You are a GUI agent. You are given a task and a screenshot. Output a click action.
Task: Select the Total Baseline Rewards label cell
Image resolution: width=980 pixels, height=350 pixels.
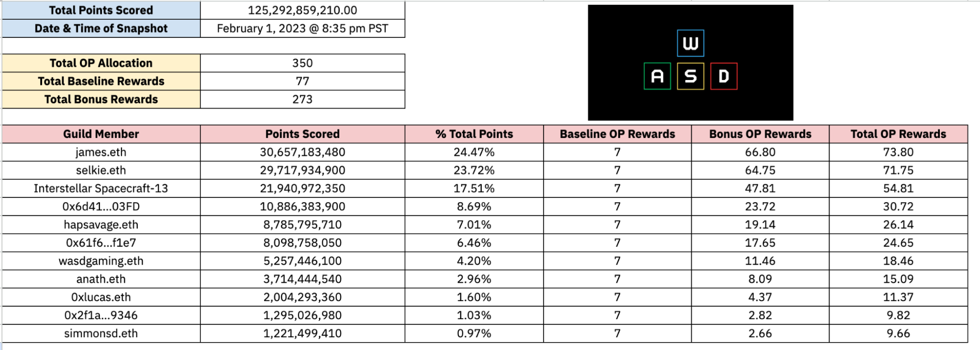click(101, 81)
